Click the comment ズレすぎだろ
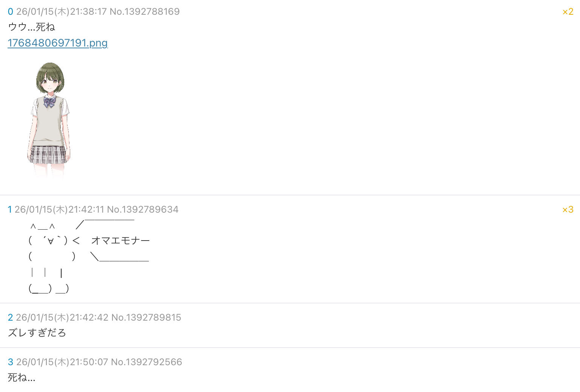 [x=37, y=333]
